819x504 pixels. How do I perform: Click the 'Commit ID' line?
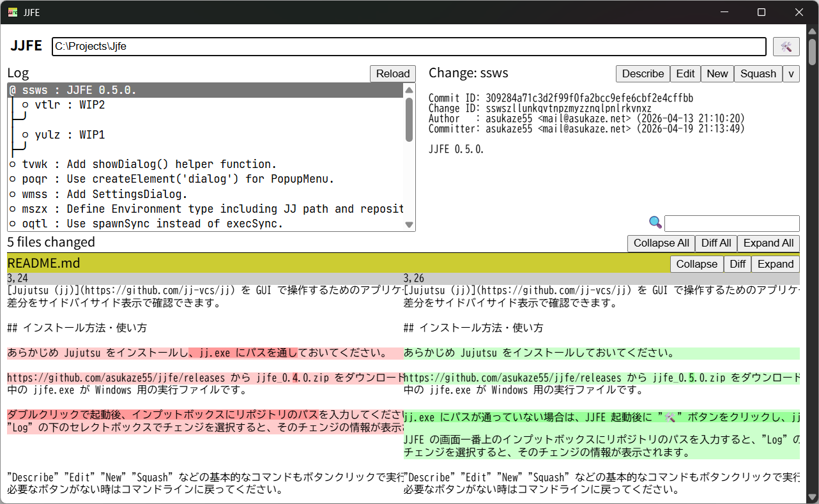[x=561, y=98]
